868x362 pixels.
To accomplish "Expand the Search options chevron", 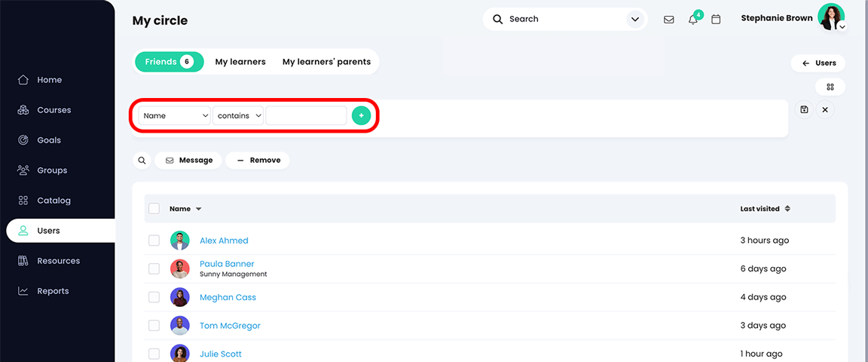I will click(x=634, y=20).
